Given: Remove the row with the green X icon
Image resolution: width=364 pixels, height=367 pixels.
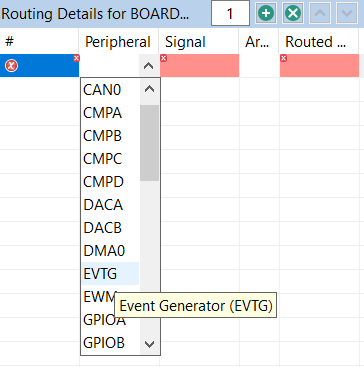Looking at the screenshot, I should click(x=293, y=14).
